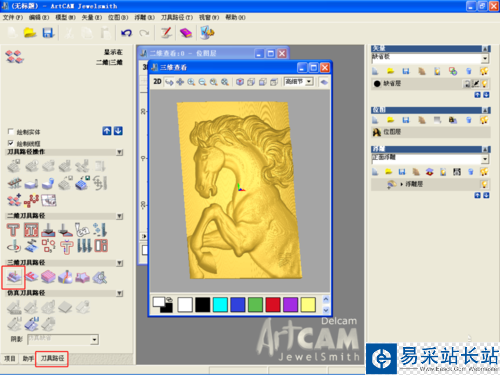Toggle all bitmap layers visibility double bulb icon

coord(484,120)
